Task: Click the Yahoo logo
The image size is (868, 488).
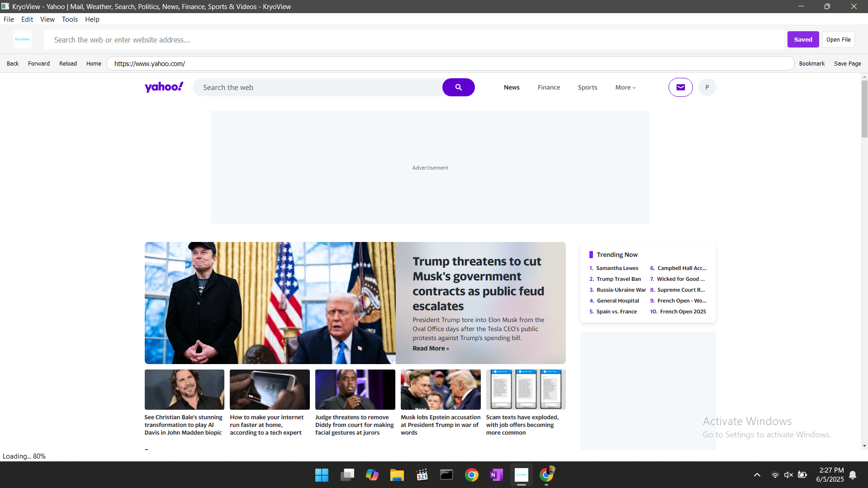Action: tap(164, 87)
